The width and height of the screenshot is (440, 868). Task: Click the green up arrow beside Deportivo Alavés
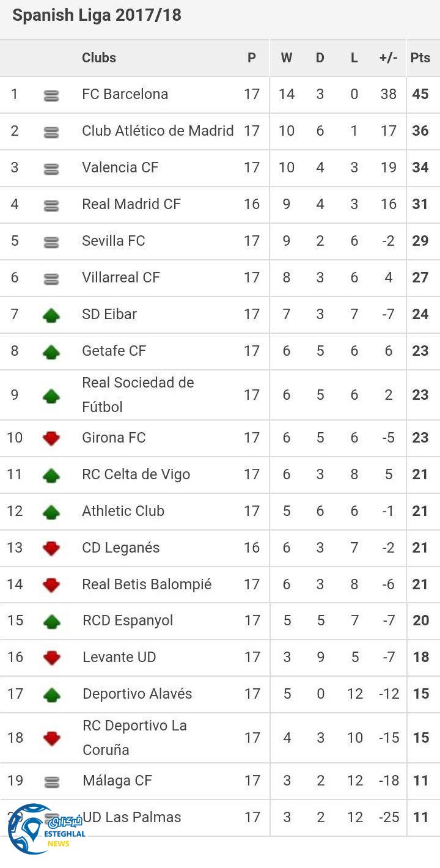click(x=51, y=694)
